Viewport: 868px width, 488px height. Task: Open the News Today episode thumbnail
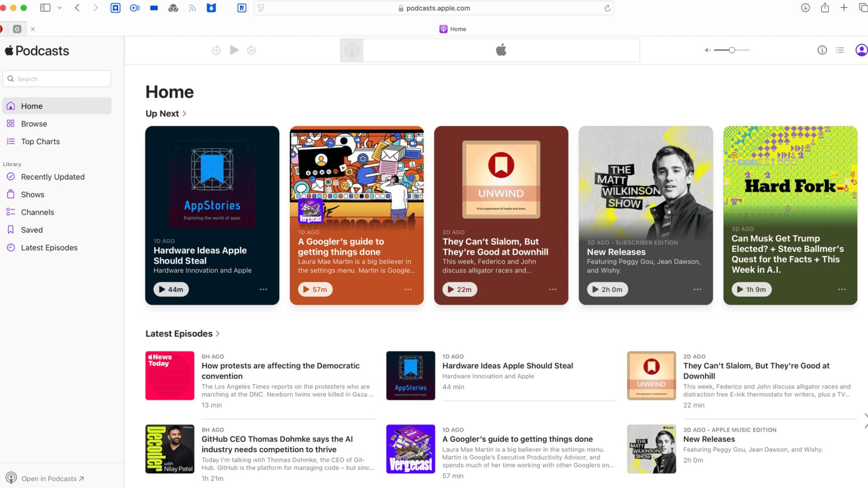[x=170, y=375]
